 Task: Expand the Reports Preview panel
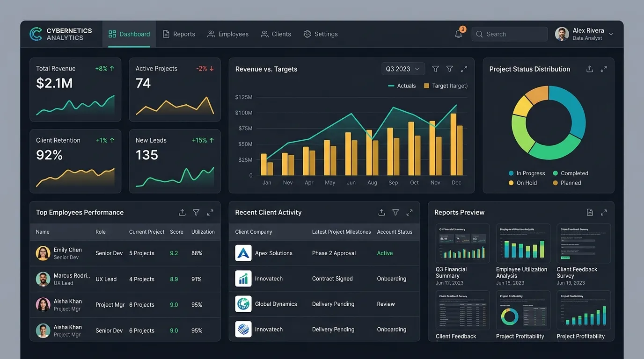604,213
